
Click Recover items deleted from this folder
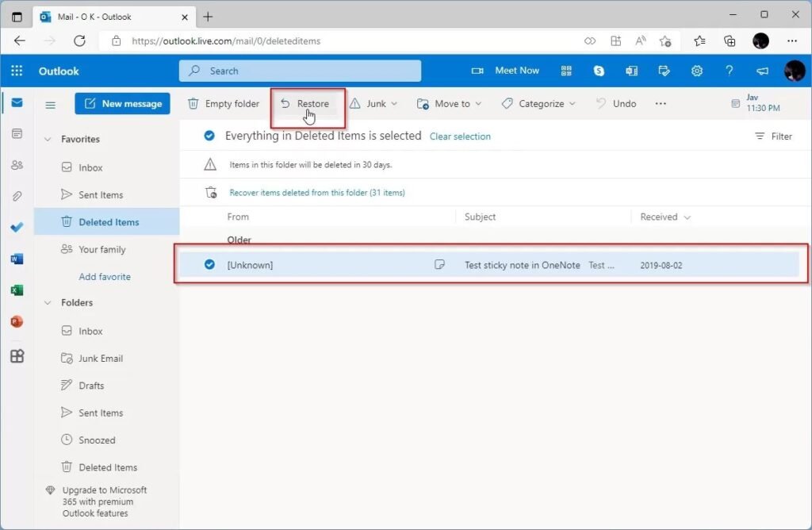pos(317,193)
